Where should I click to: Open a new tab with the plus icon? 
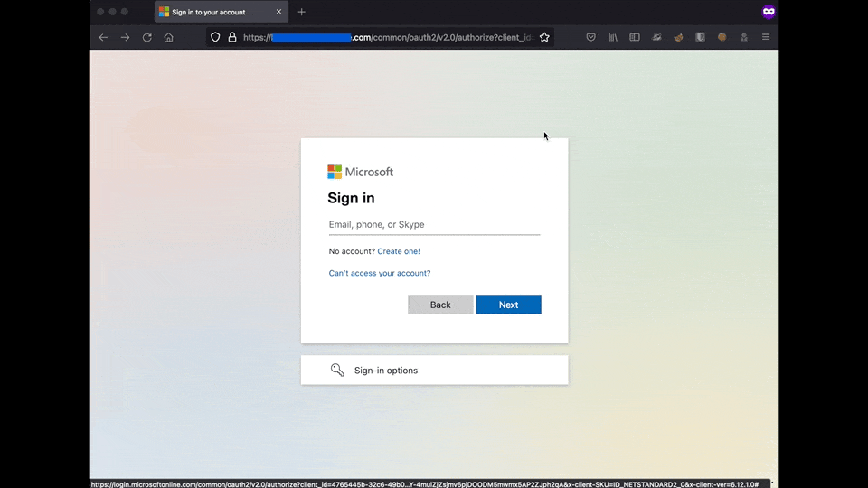[x=302, y=12]
